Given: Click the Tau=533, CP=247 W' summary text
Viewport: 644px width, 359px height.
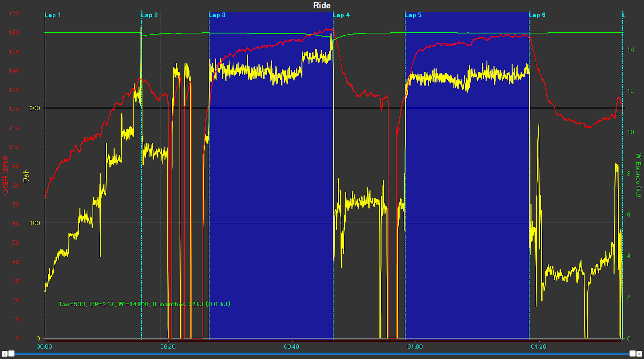Looking at the screenshot, I should [x=144, y=304].
